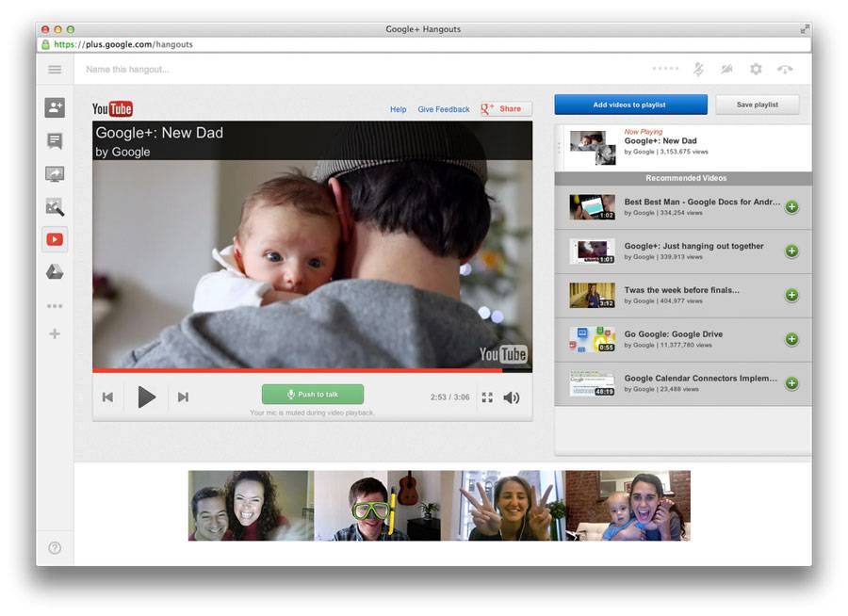The width and height of the screenshot is (848, 616).
Task: Select the mother and baby participant feed
Action: pyautogui.click(x=628, y=506)
